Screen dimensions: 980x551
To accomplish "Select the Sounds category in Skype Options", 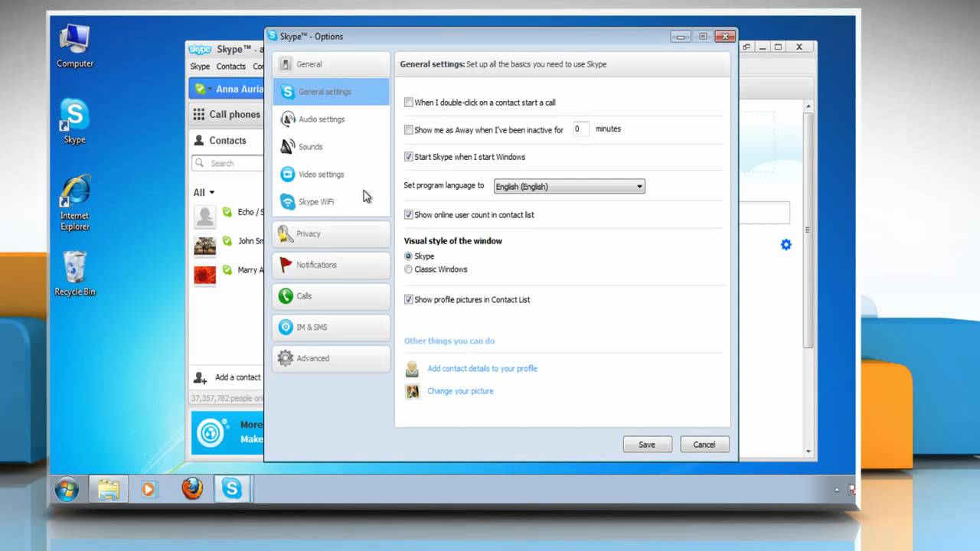I will pyautogui.click(x=311, y=146).
